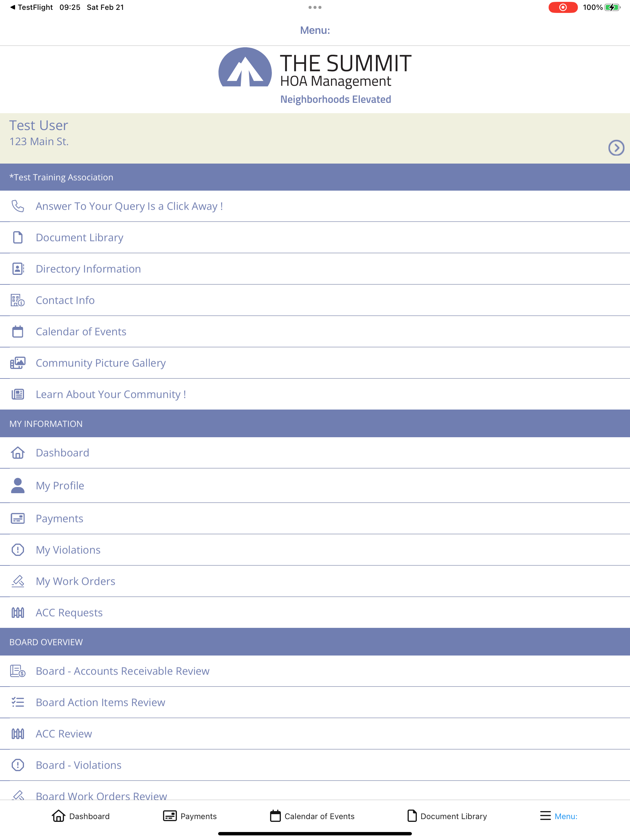Open Learn About Your Community !
Image resolution: width=630 pixels, height=840 pixels.
(315, 394)
